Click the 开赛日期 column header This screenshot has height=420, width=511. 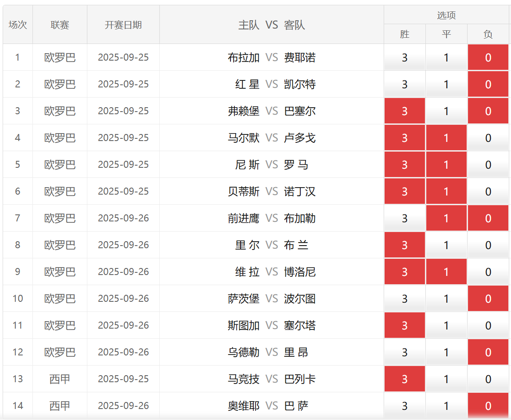(x=123, y=25)
